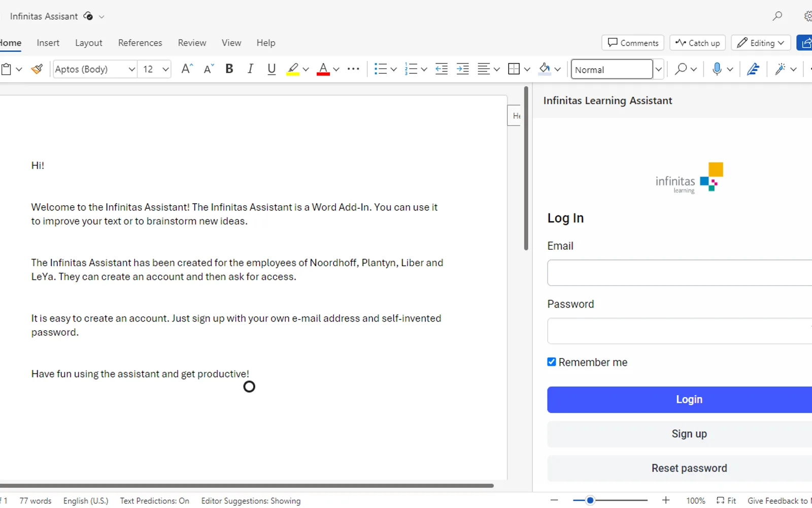Expand the Normal styles dropdown
The height and width of the screenshot is (508, 812).
pos(658,69)
